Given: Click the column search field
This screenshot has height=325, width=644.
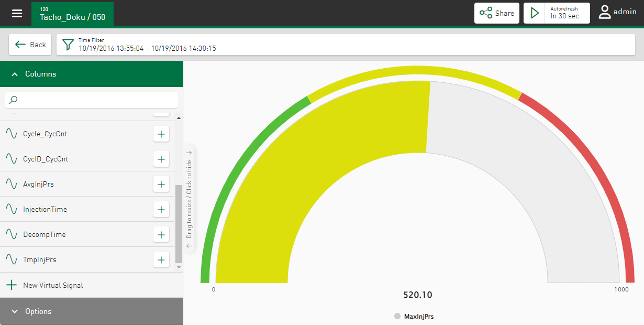Looking at the screenshot, I should 92,100.
